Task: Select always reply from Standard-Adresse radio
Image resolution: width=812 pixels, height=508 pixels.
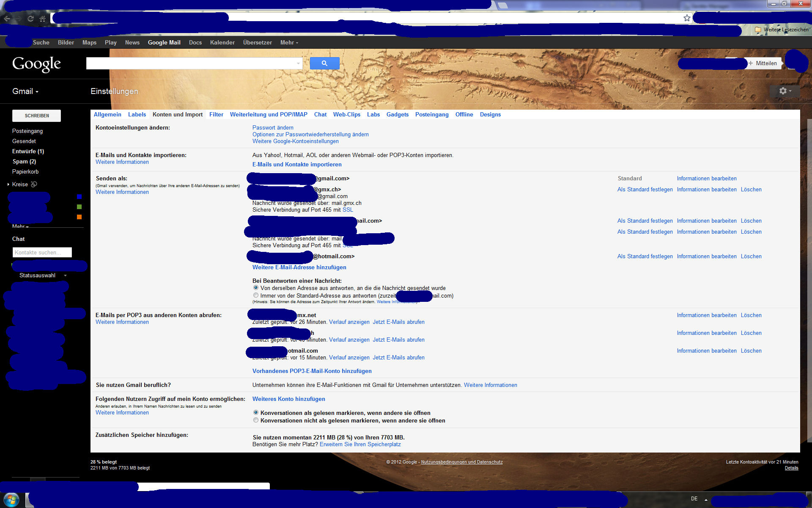Action: pos(256,295)
